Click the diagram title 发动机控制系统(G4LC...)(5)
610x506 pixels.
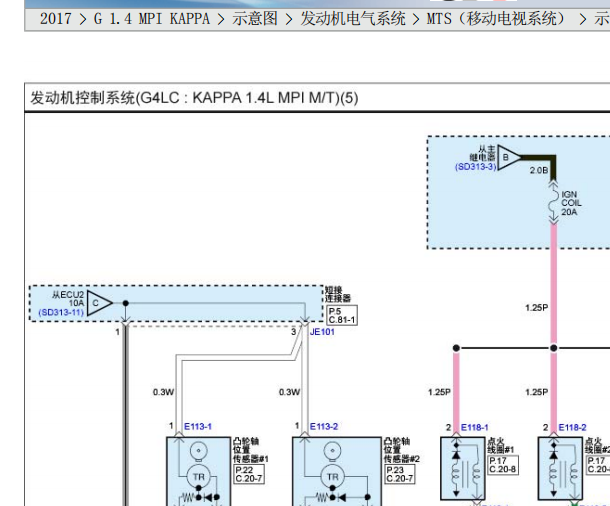194,98
